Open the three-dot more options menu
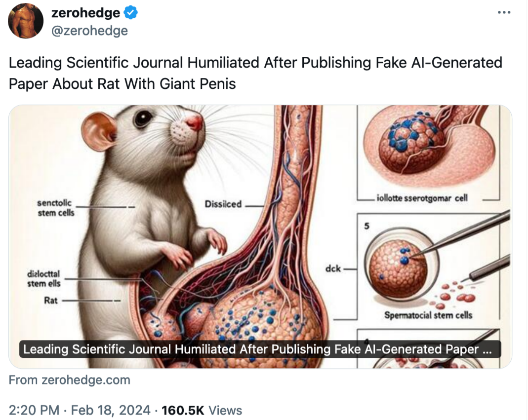Image resolution: width=528 pixels, height=420 pixels. [x=504, y=12]
